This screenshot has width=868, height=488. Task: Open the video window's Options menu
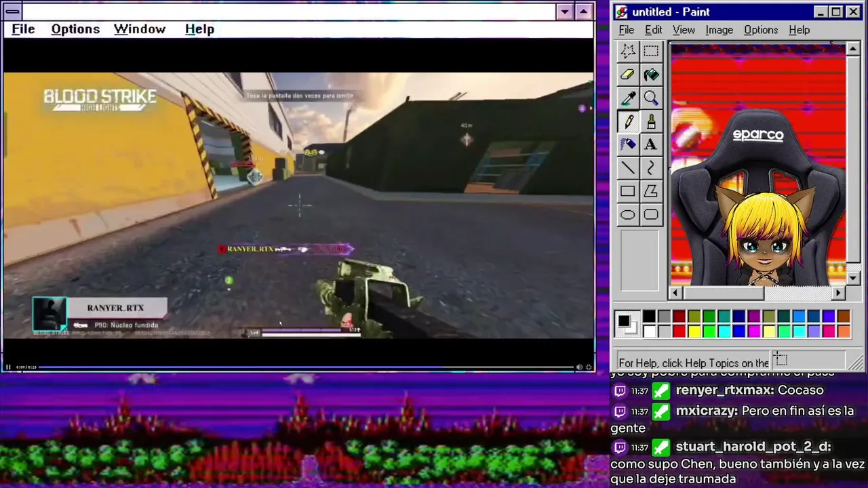[x=75, y=29]
